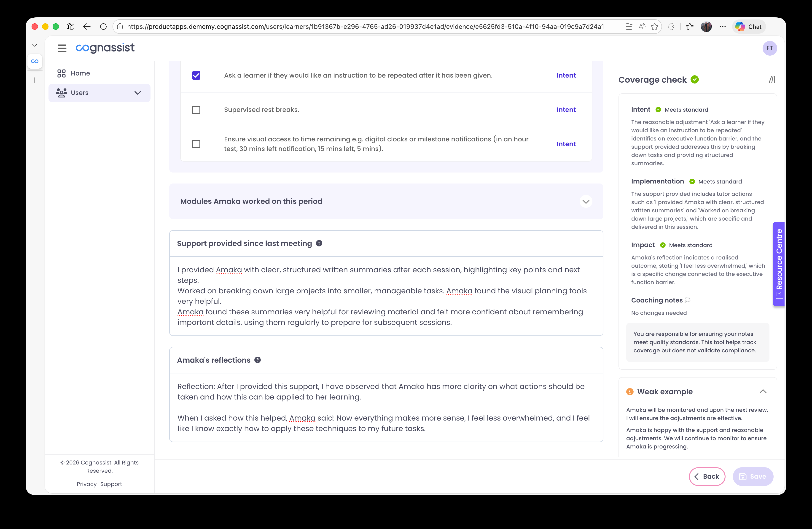
Task: Uncheck the instruction repeated adjustment
Action: click(x=196, y=76)
